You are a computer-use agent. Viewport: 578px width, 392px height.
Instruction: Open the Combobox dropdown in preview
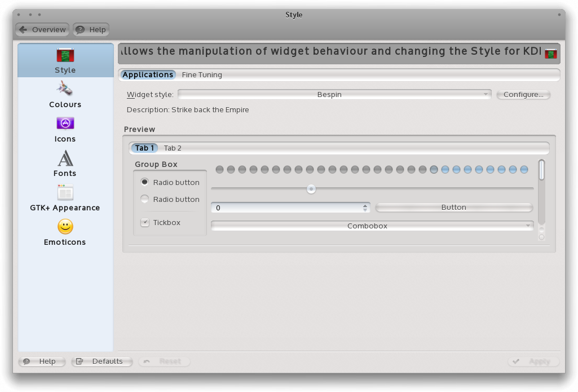tap(372, 226)
